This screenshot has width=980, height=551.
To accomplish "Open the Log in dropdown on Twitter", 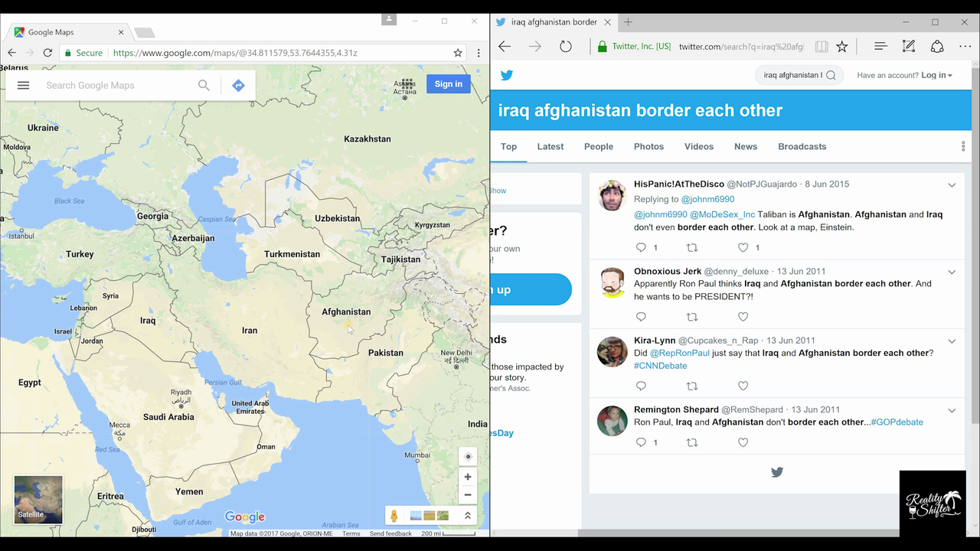I will (936, 75).
